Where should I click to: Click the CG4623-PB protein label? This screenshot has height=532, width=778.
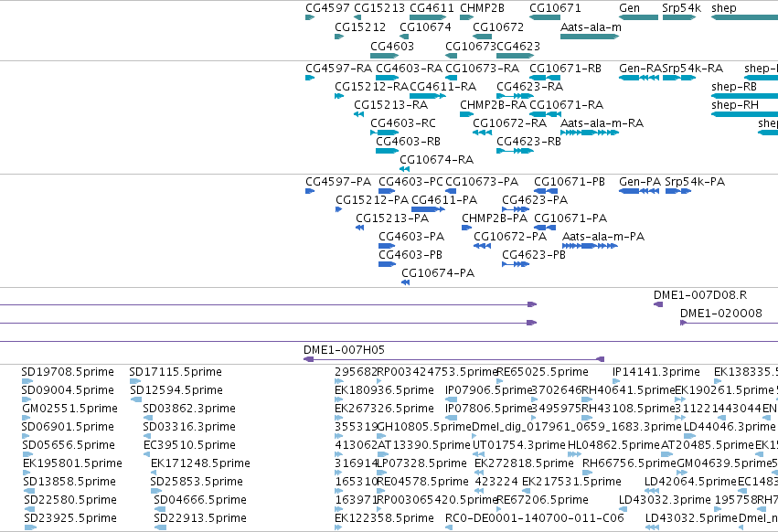tap(534, 255)
